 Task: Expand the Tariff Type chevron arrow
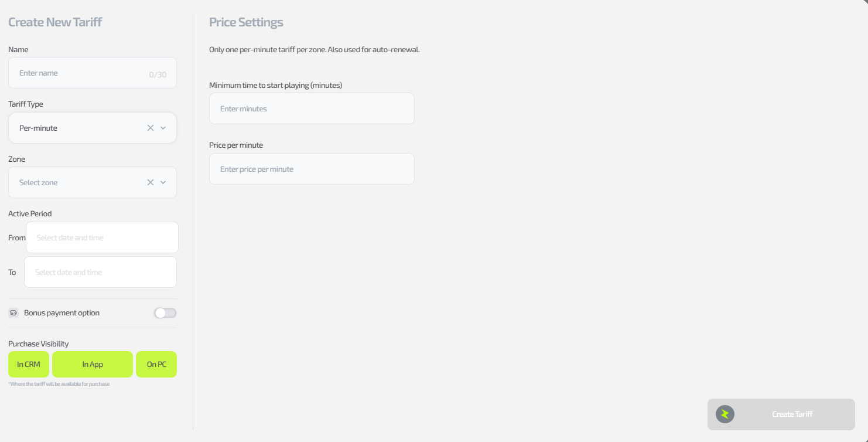tap(163, 128)
